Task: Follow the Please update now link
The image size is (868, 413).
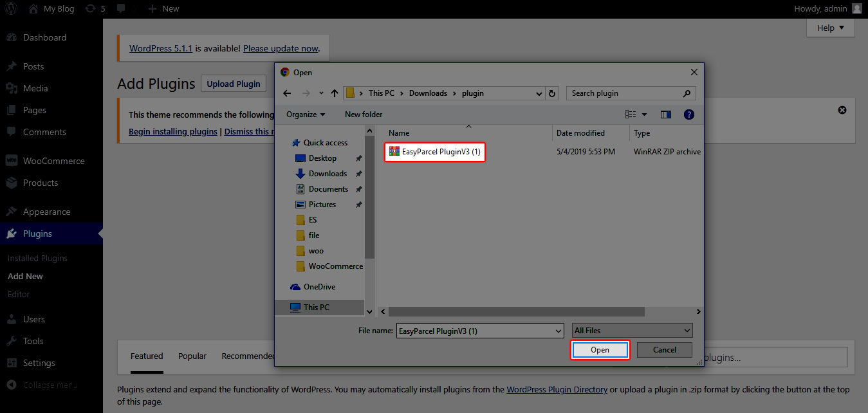Action: [281, 48]
